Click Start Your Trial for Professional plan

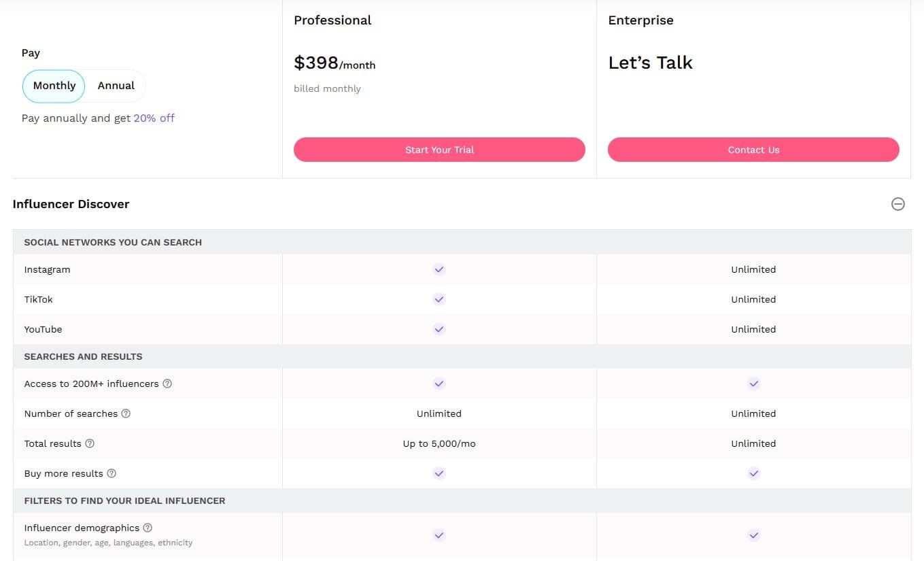pos(439,150)
